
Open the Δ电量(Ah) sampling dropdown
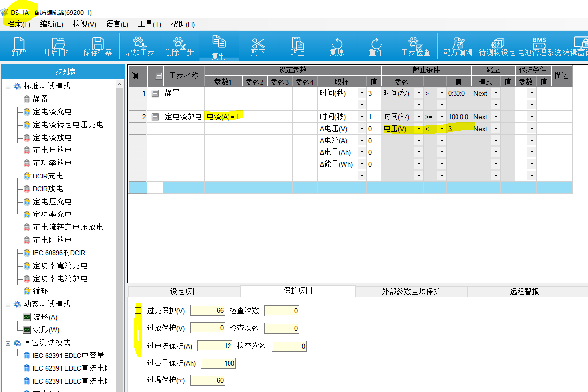[362, 152]
